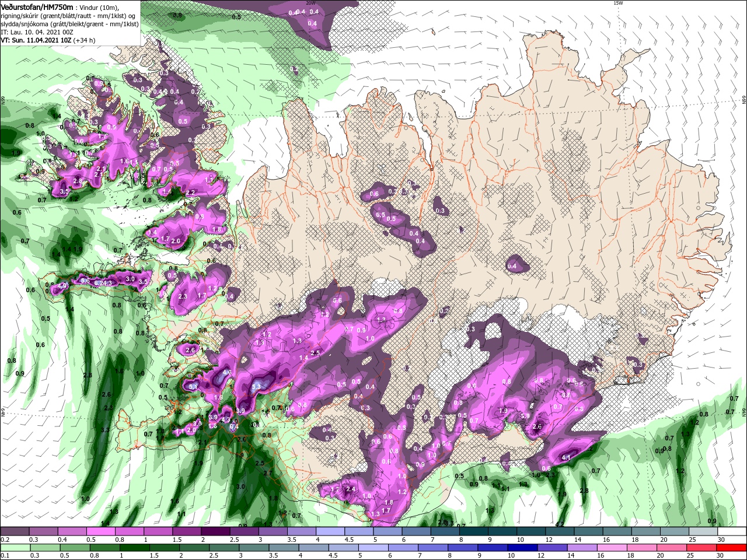Click the dark purple 2 mm swatch in the upper legend row

[215, 531]
